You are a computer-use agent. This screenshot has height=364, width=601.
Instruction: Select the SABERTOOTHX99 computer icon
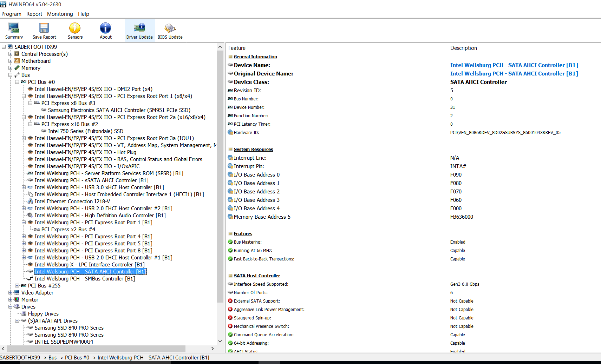(10, 47)
